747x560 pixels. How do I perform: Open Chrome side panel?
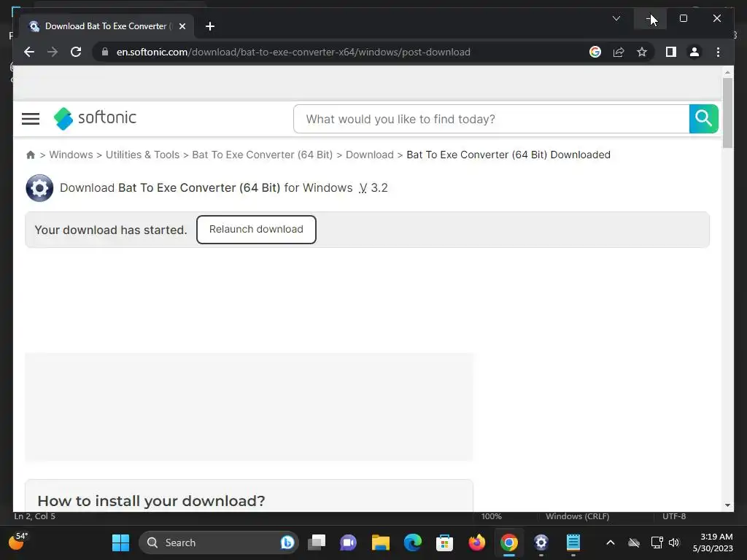pyautogui.click(x=671, y=52)
